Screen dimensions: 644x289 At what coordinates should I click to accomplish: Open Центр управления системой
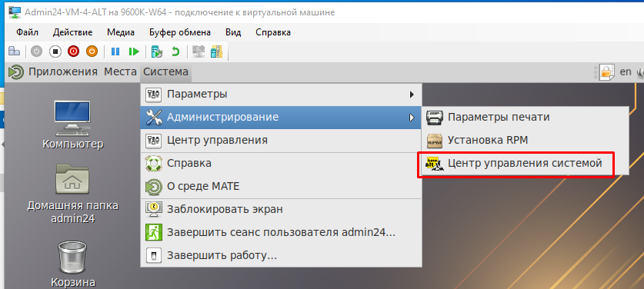pos(525,164)
